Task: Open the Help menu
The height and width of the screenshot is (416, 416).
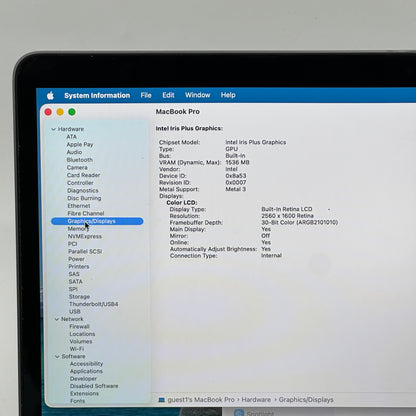Action: click(228, 95)
